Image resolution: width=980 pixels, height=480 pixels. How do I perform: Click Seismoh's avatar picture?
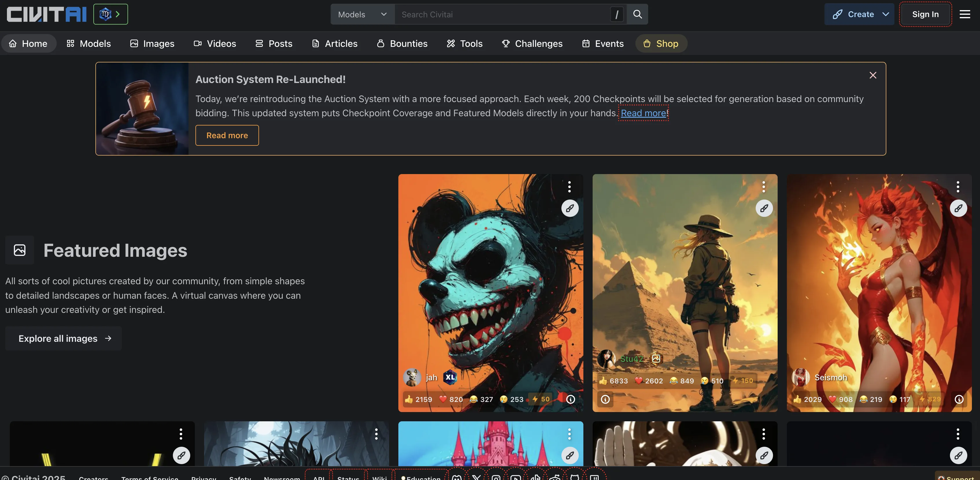coord(800,377)
